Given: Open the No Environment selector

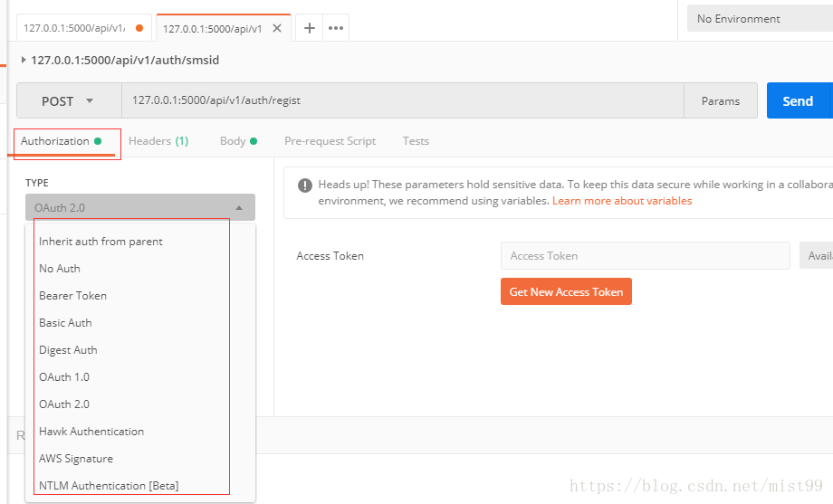Looking at the screenshot, I should (760, 19).
